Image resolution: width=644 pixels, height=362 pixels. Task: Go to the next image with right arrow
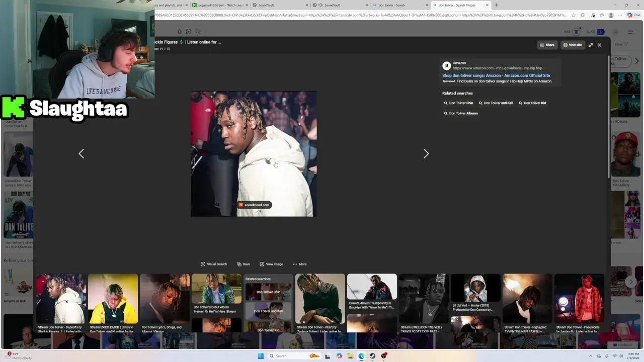pyautogui.click(x=426, y=154)
